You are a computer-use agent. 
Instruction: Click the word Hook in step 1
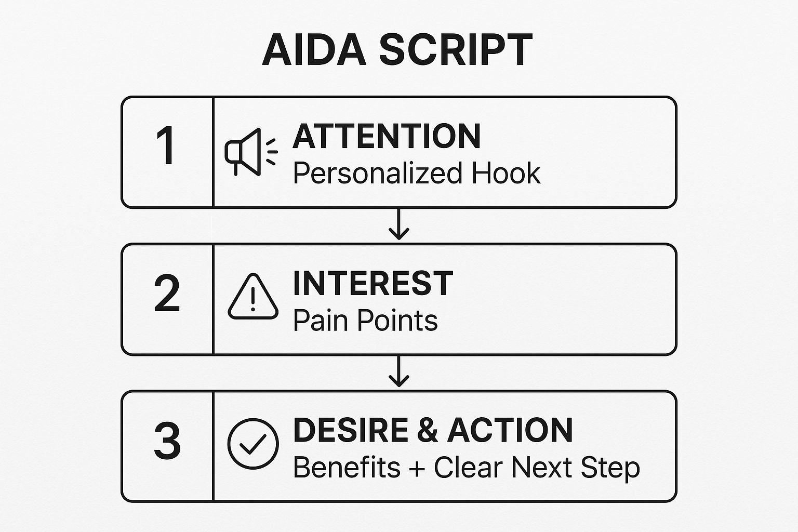[x=506, y=174]
